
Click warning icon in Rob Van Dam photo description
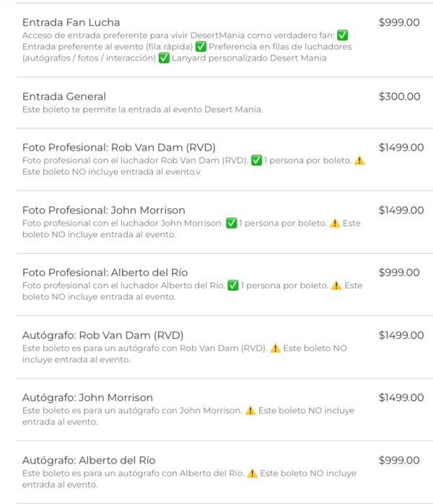(x=359, y=161)
